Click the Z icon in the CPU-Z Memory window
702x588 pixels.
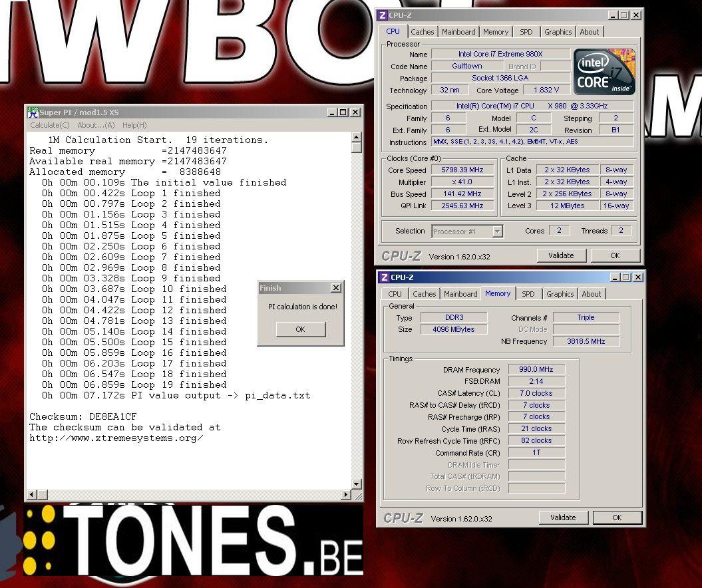pos(384,277)
